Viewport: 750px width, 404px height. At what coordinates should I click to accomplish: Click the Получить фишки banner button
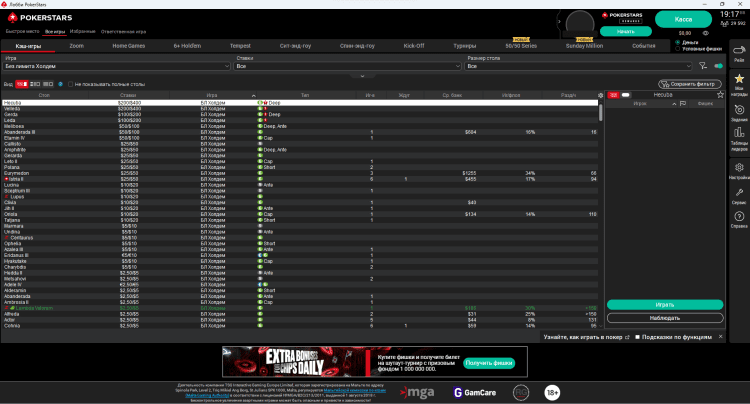[489, 363]
